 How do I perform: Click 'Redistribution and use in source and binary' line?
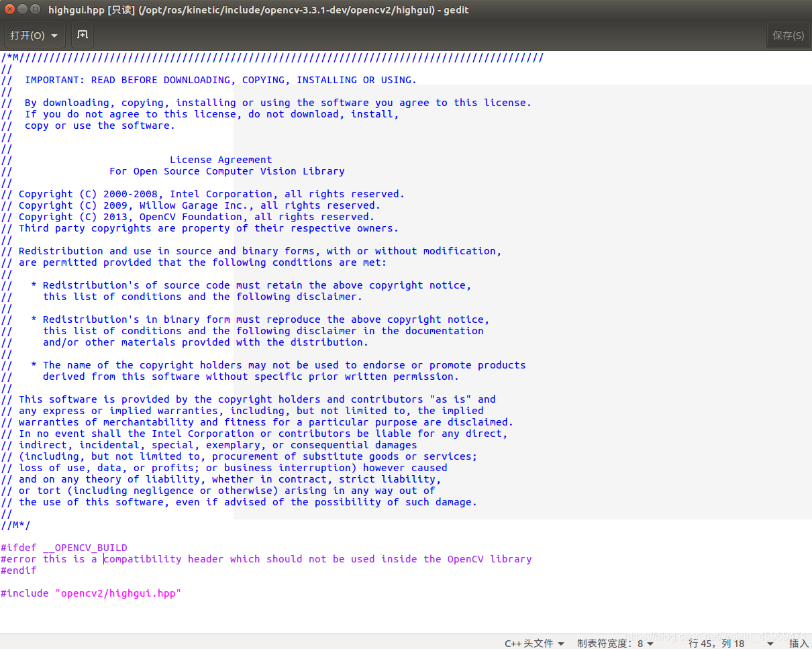click(x=251, y=251)
